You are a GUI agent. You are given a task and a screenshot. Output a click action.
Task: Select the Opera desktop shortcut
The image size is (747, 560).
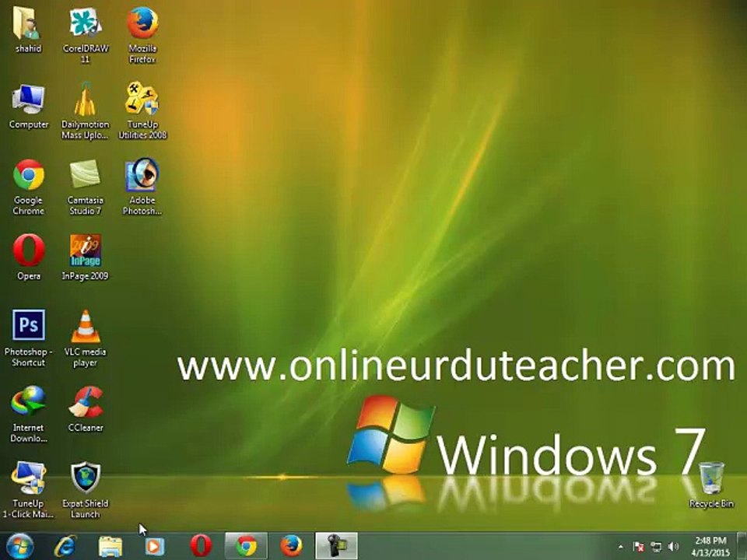29,257
